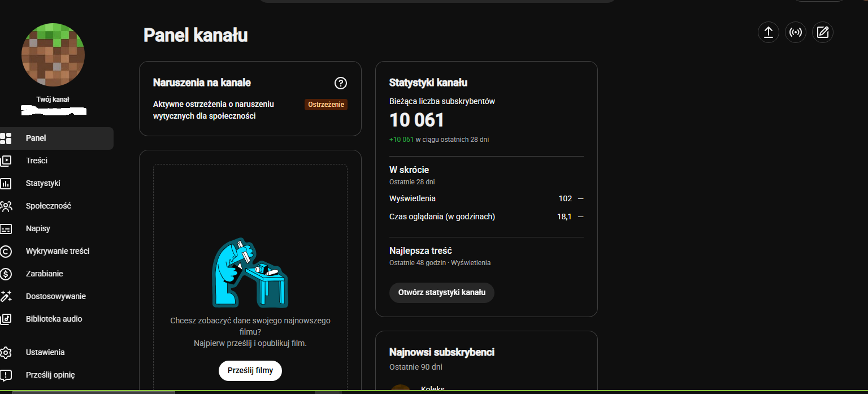Click the subscriber count 10 061
This screenshot has width=868, height=394.
point(417,120)
